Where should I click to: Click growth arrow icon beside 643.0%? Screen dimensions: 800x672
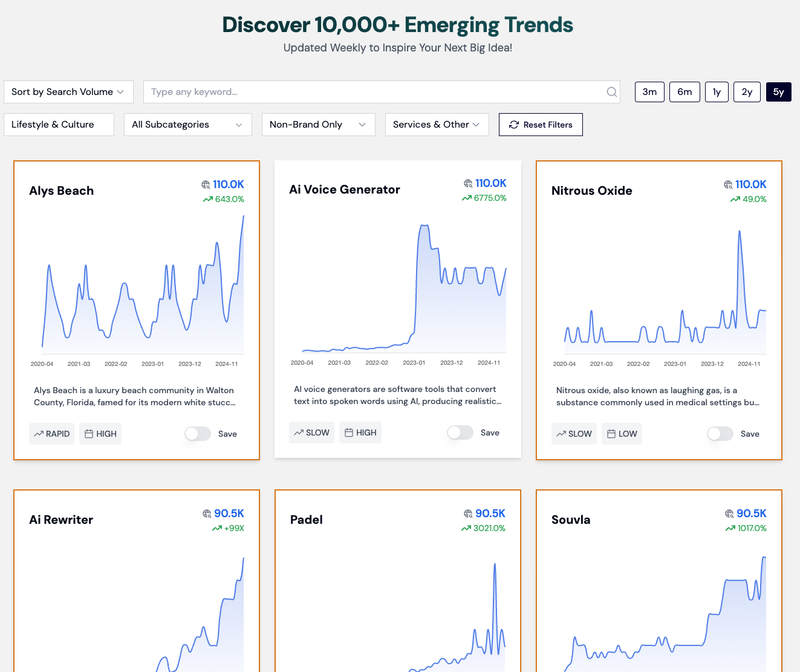(208, 199)
